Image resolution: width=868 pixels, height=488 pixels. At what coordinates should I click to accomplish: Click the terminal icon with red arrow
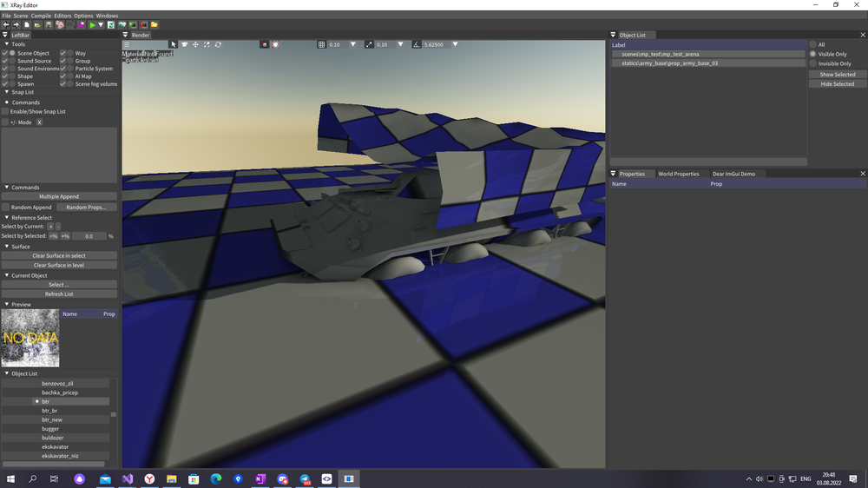[x=143, y=25]
